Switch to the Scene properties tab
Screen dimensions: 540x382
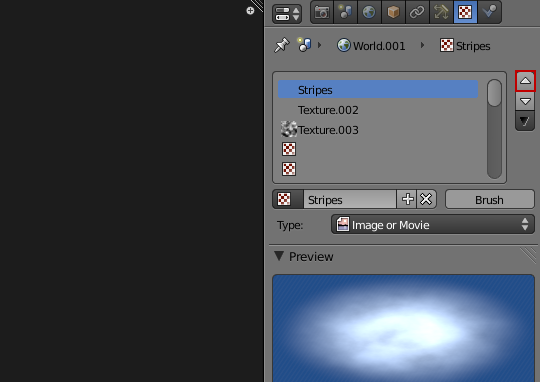(x=345, y=12)
